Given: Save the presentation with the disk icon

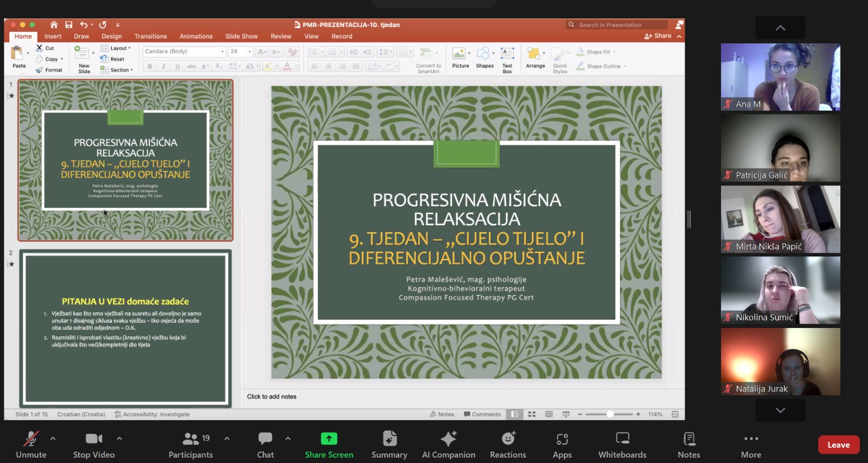Looking at the screenshot, I should pos(69,24).
